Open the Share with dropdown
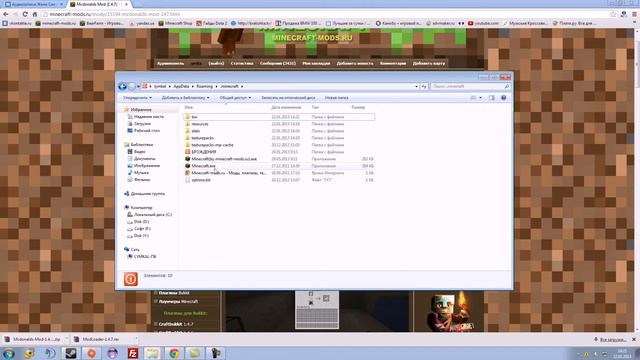640x360 pixels. coord(235,98)
